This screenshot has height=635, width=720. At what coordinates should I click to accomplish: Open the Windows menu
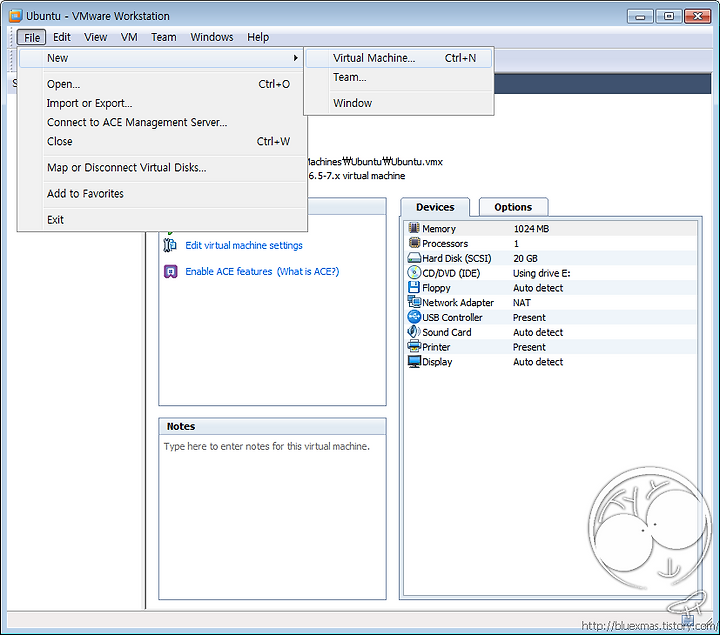click(x=212, y=37)
